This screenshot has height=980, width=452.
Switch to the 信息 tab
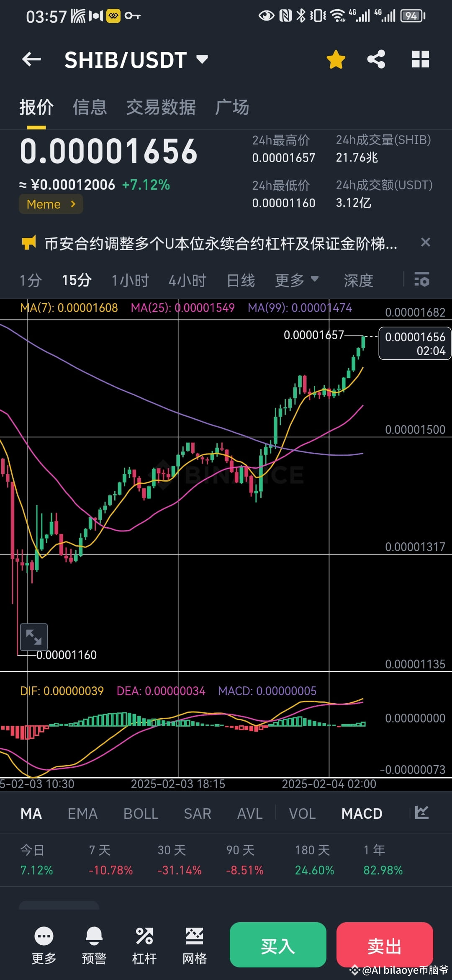90,107
